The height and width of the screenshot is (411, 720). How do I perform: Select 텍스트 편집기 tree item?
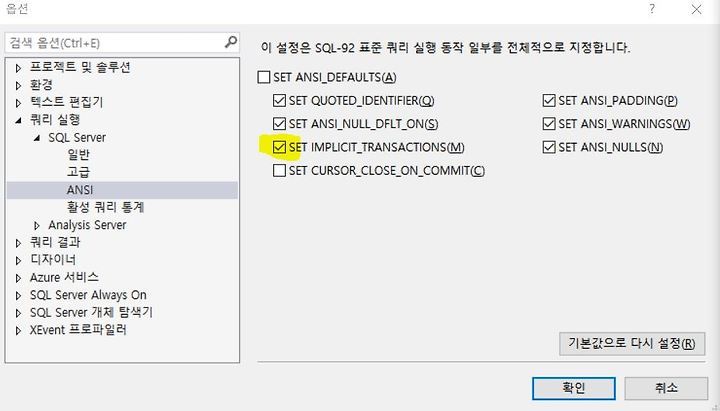coord(67,102)
